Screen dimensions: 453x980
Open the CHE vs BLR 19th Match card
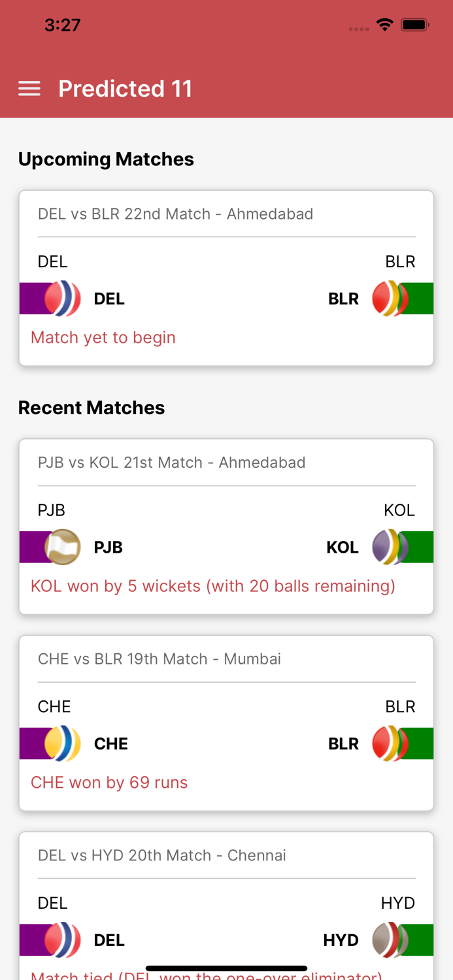pos(159,659)
